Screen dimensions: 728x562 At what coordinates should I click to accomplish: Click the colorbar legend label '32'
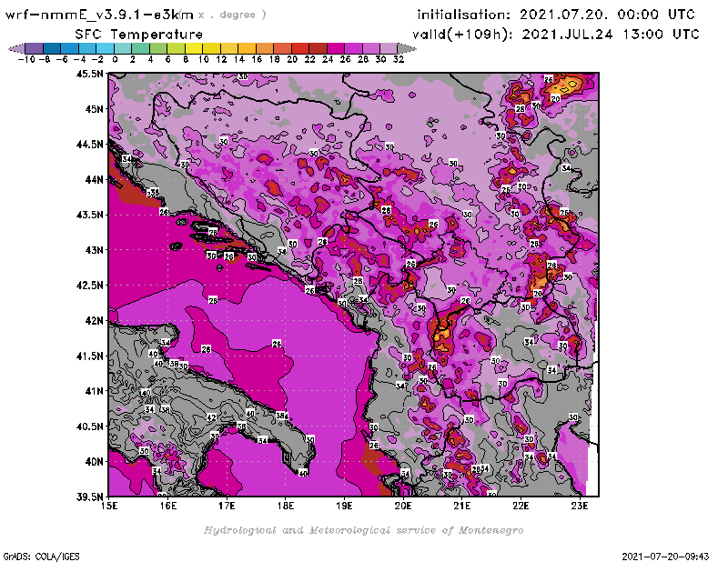(399, 59)
